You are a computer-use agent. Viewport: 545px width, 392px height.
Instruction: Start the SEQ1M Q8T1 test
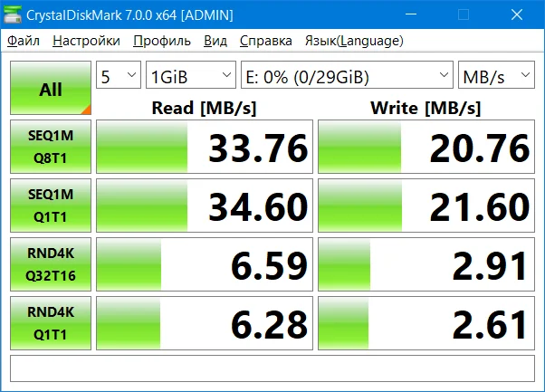51,147
